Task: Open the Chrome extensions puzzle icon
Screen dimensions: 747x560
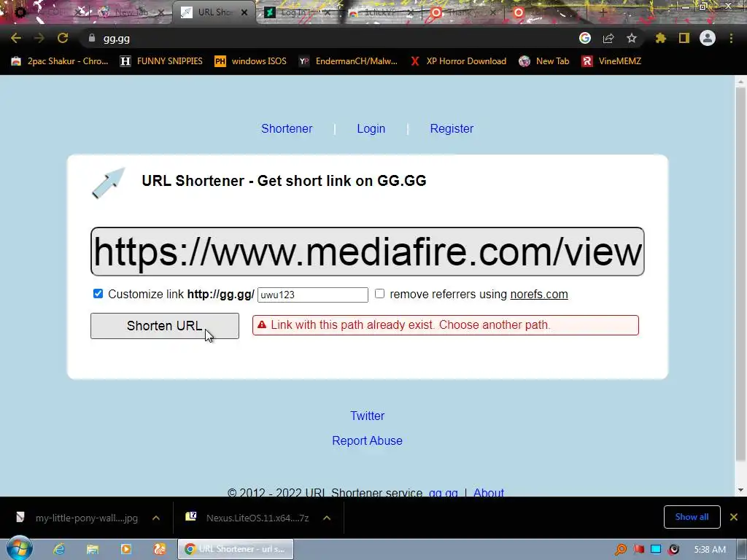Action: 660,38
